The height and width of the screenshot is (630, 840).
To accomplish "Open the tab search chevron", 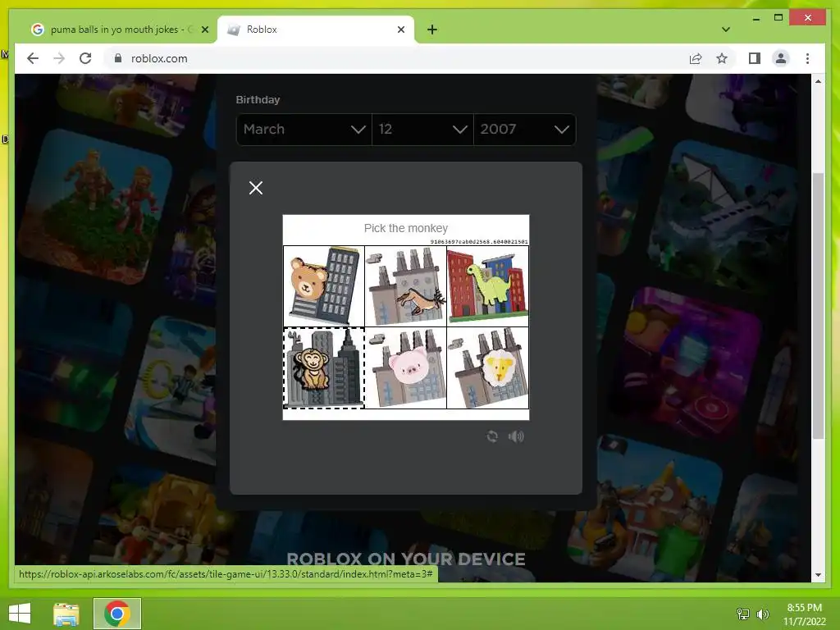I will point(725,30).
